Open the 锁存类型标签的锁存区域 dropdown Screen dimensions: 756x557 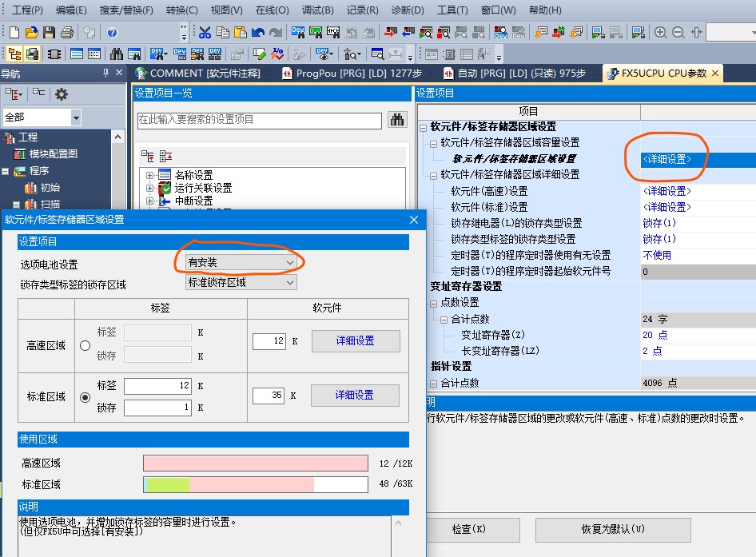pos(241,282)
